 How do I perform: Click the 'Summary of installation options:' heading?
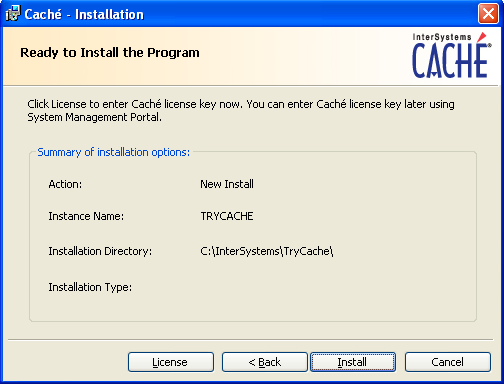113,152
